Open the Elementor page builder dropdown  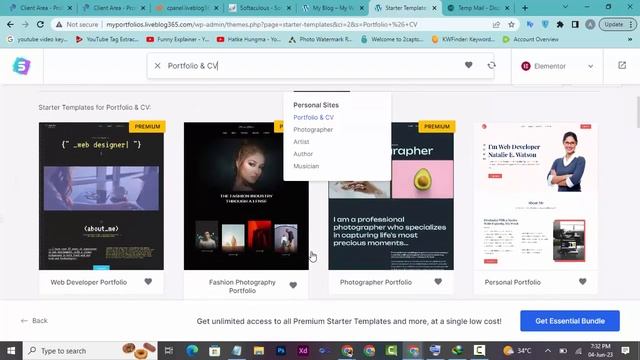point(557,66)
